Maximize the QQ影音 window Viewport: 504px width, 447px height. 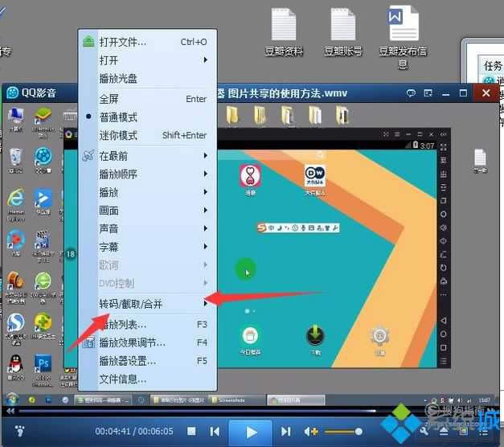point(463,93)
